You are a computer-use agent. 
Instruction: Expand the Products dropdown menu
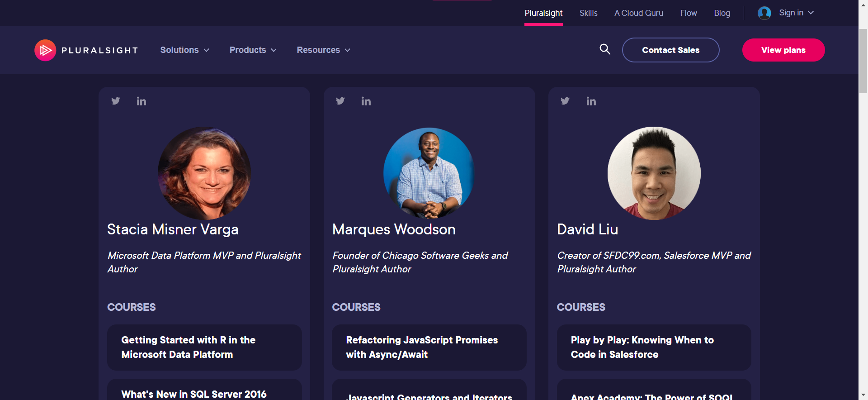253,50
